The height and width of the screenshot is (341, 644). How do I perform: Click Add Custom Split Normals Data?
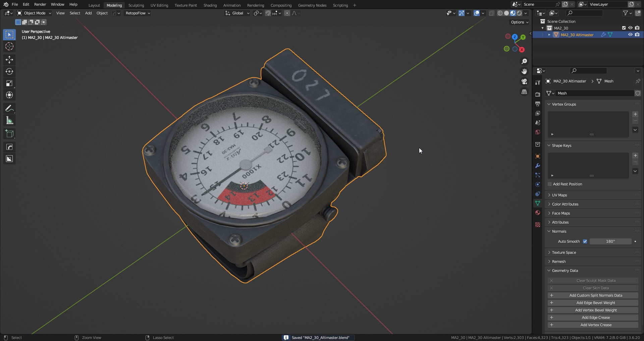595,295
